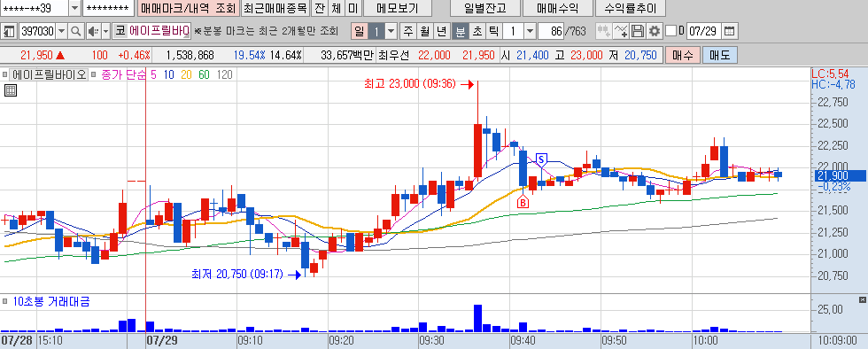Viewport: 868px width, 349px height.
Task: Click the speaker sound alert icon
Action: click(93, 31)
